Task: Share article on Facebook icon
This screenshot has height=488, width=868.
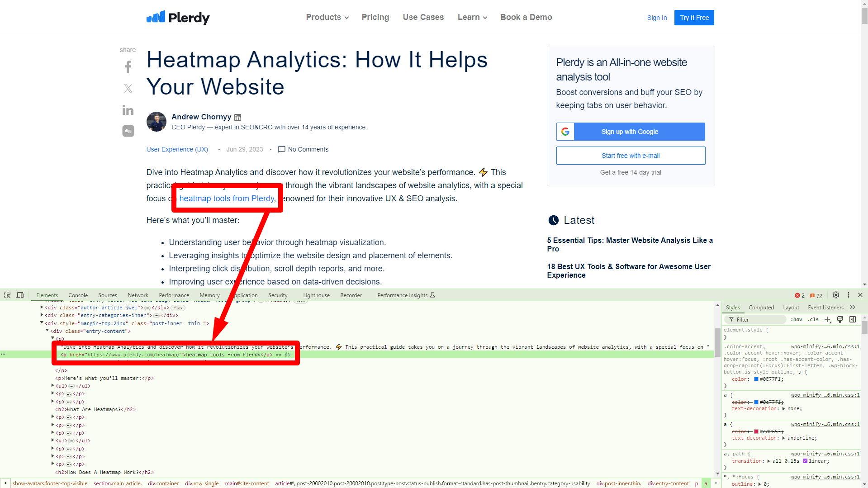Action: click(x=128, y=67)
